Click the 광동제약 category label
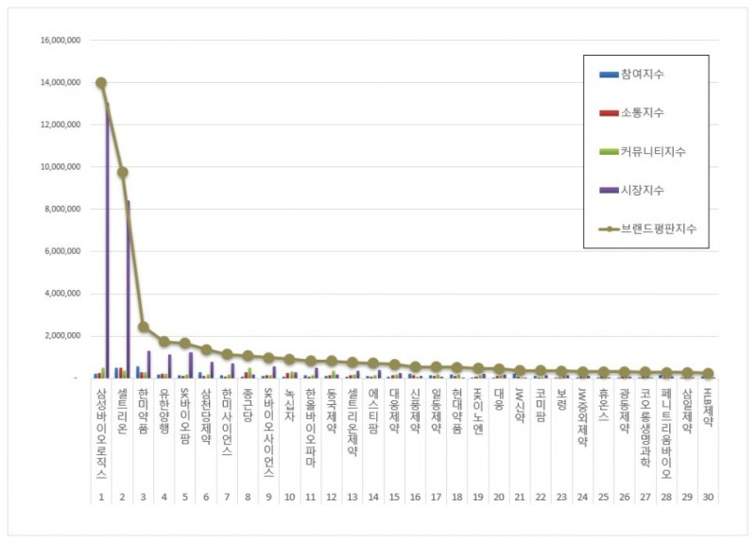 coord(625,411)
